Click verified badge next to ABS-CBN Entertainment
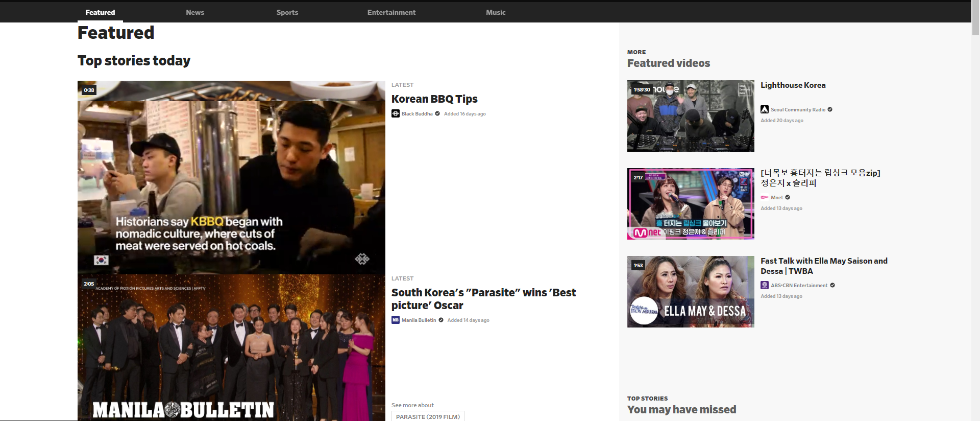The height and width of the screenshot is (421, 980). tap(832, 285)
